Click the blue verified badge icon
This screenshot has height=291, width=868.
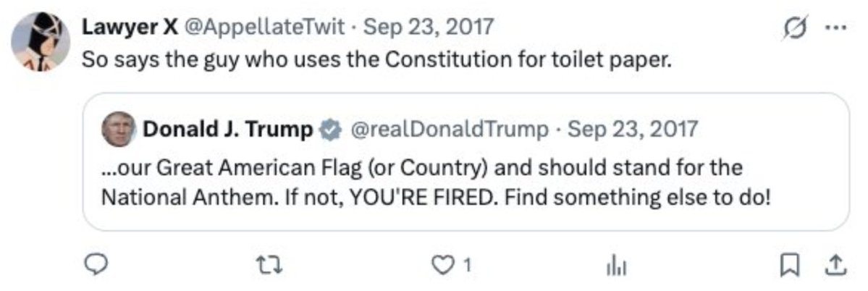[x=329, y=130]
